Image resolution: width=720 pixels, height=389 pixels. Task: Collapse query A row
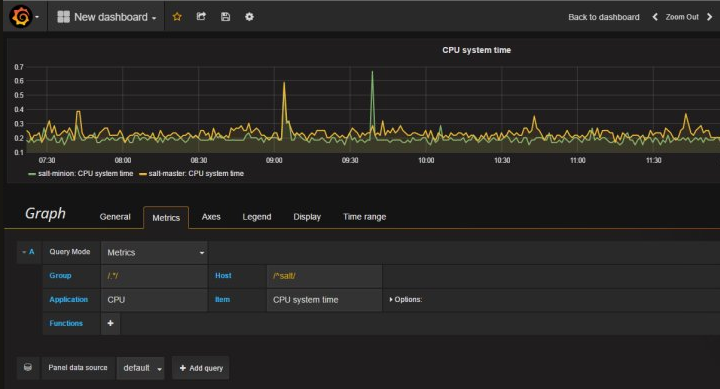click(28, 252)
